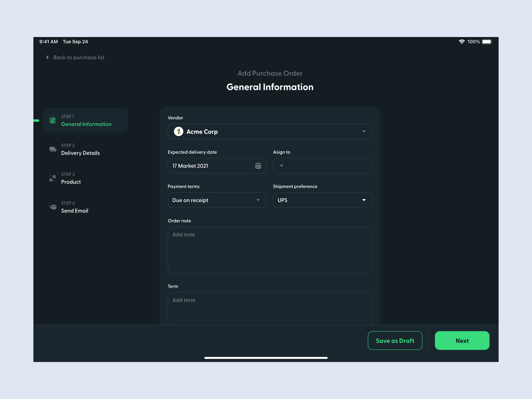
Task: Click the back arrow near purchase list
Action: pos(47,57)
